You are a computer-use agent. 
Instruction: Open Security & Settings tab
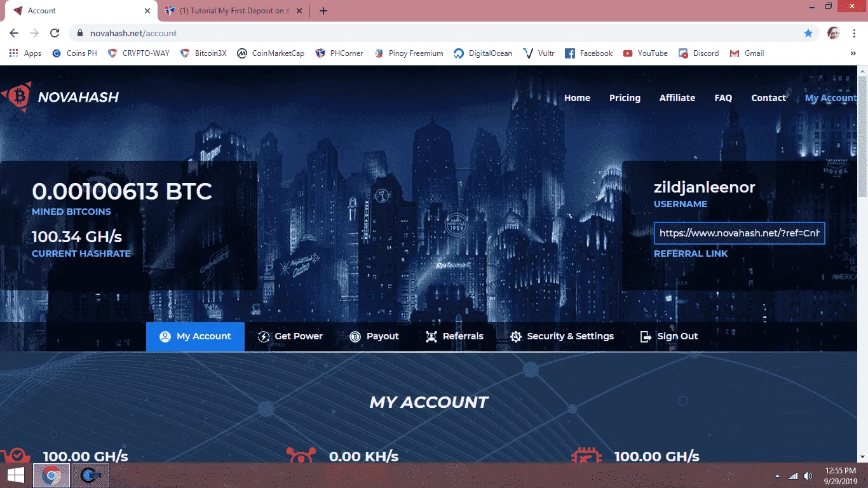click(x=562, y=336)
